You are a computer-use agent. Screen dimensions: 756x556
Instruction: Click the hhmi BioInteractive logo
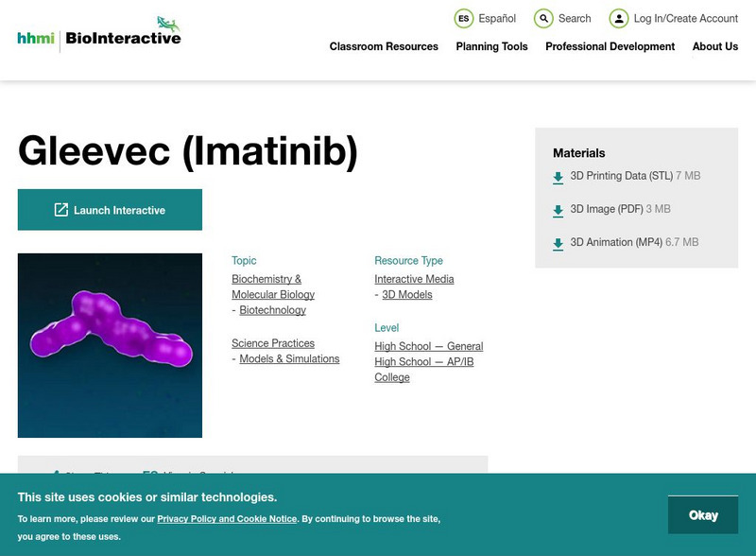click(99, 35)
